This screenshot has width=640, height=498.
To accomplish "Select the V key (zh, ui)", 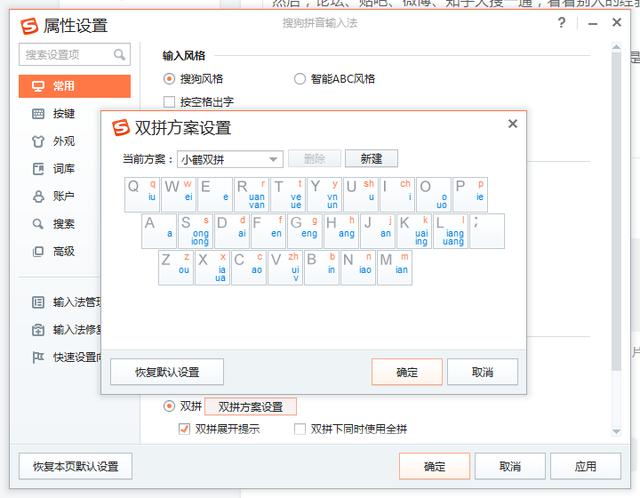I will tap(286, 268).
